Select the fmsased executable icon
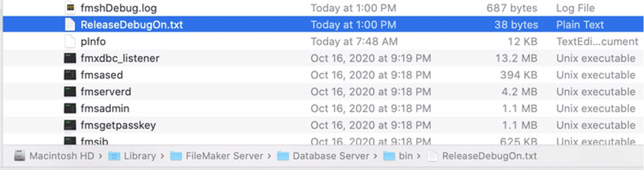Viewport: 644px width, 170px height. coord(70,75)
